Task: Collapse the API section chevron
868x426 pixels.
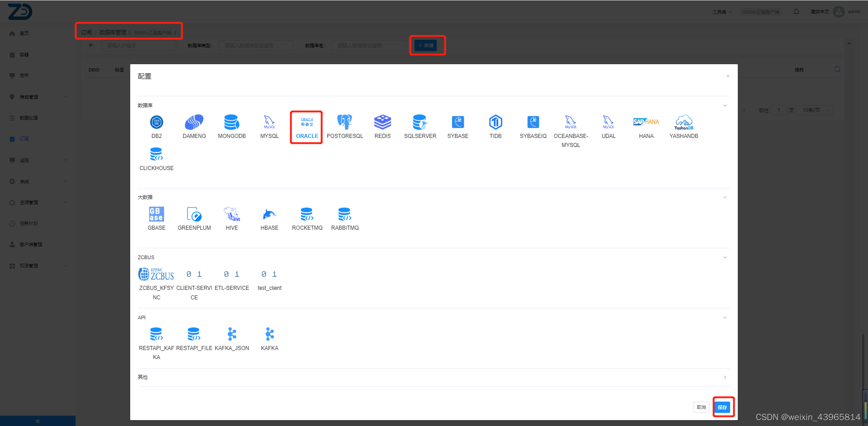Action: [x=725, y=317]
